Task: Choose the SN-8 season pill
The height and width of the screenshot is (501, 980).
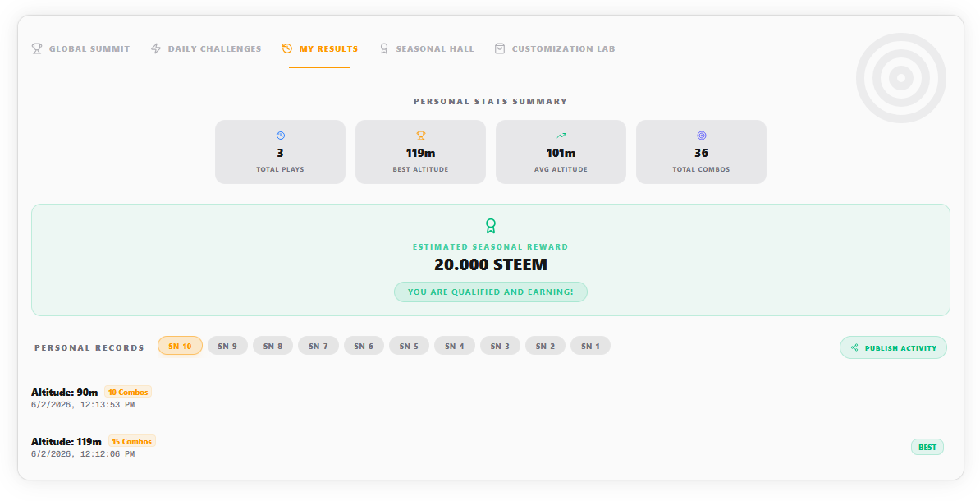Action: pos(272,346)
